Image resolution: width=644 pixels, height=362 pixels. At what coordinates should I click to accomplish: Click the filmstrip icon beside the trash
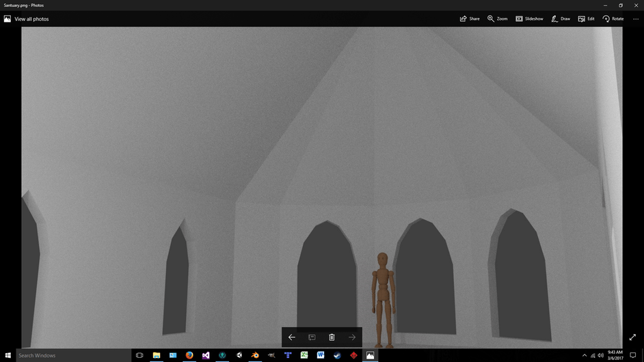(x=312, y=337)
